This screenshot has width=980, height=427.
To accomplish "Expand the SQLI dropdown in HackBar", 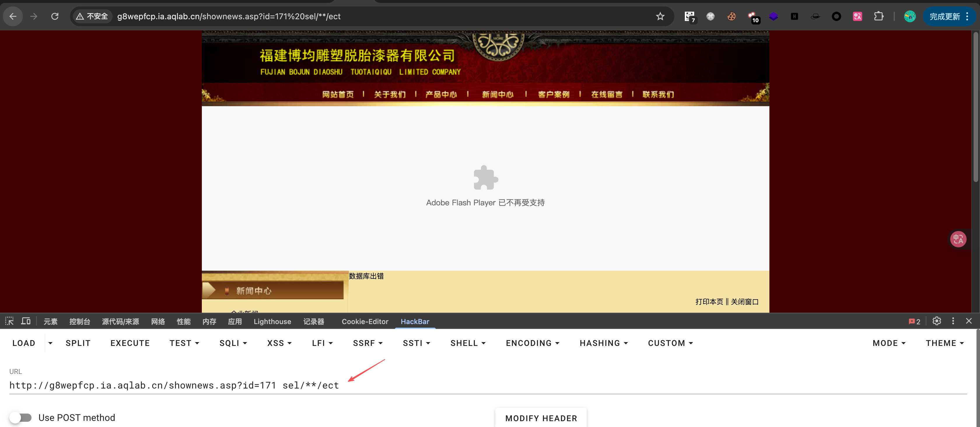I will [x=233, y=343].
